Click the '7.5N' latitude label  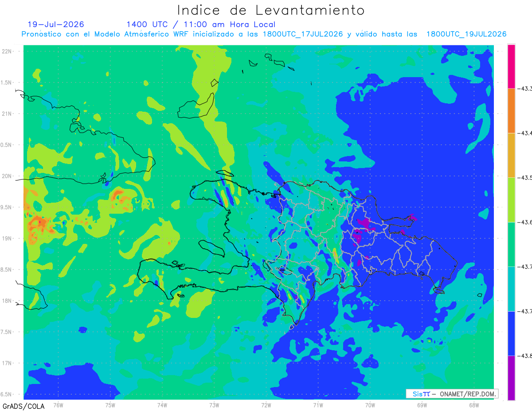pos(7,332)
